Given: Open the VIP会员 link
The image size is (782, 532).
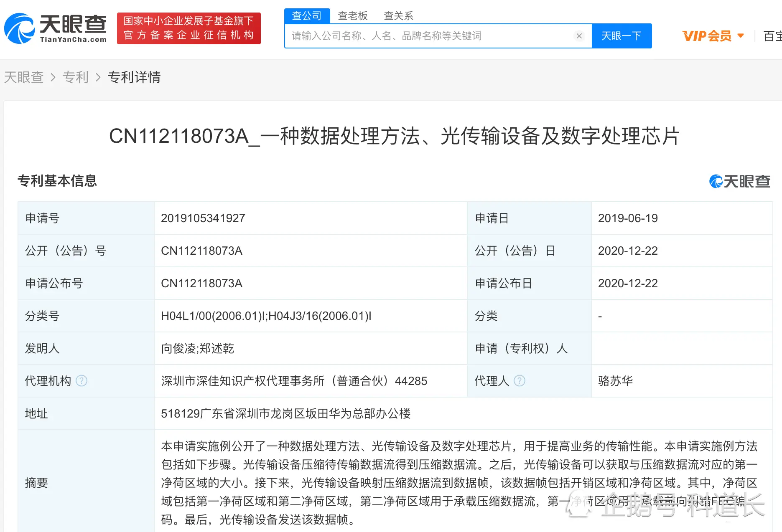Looking at the screenshot, I should (x=707, y=36).
